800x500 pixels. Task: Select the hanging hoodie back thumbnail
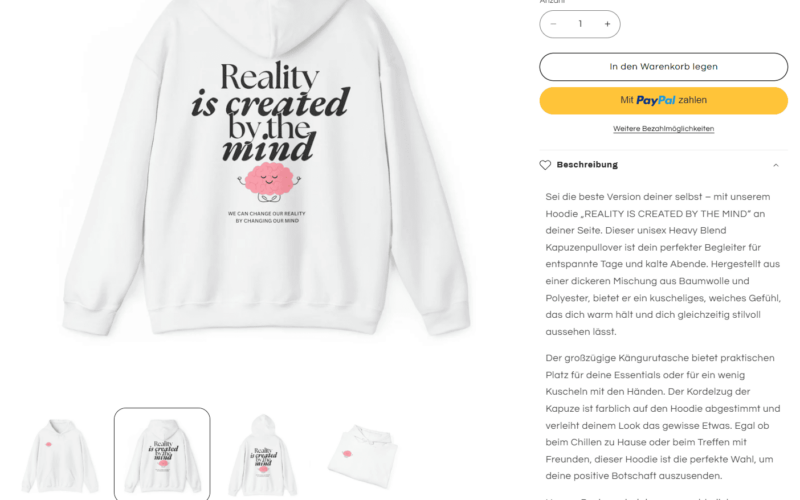(263, 454)
